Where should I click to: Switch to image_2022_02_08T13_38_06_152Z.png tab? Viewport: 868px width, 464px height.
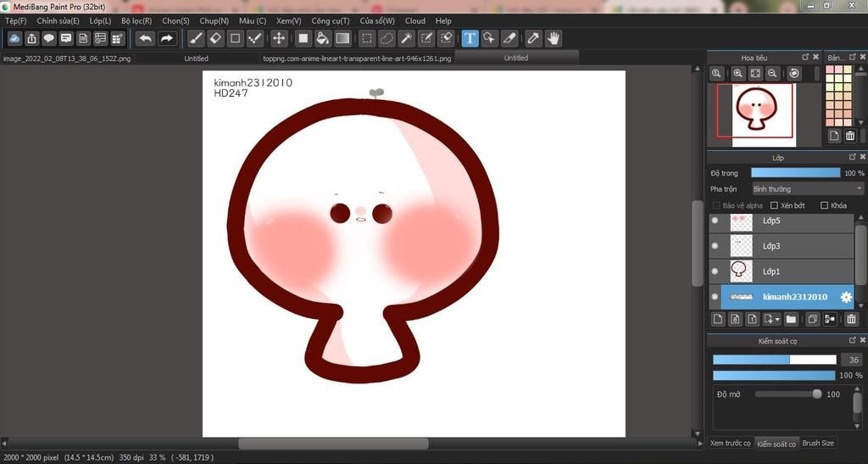pos(67,59)
